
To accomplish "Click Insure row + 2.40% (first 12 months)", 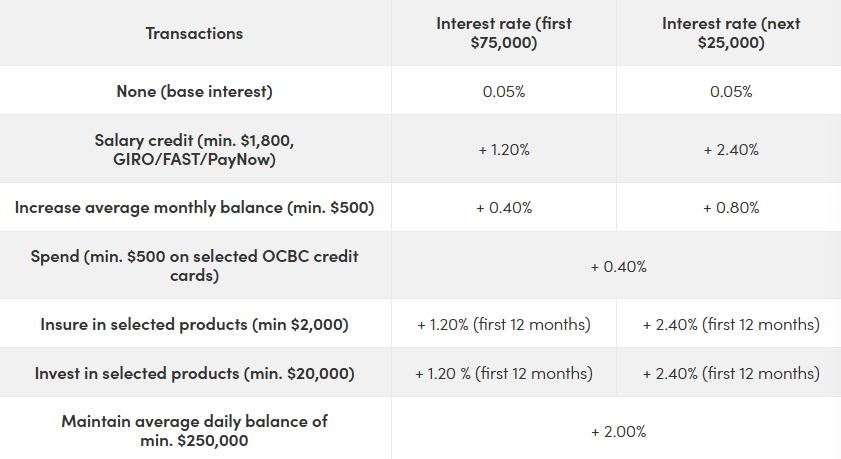I will coord(730,324).
